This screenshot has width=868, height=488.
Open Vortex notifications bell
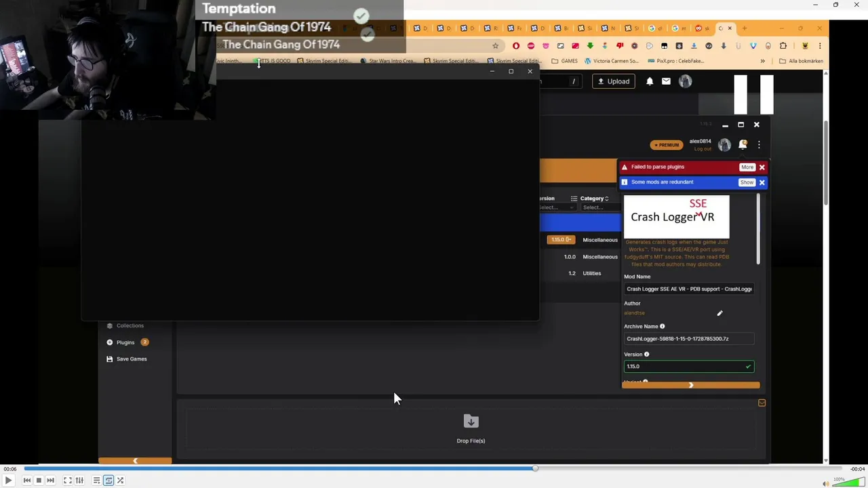tap(743, 144)
